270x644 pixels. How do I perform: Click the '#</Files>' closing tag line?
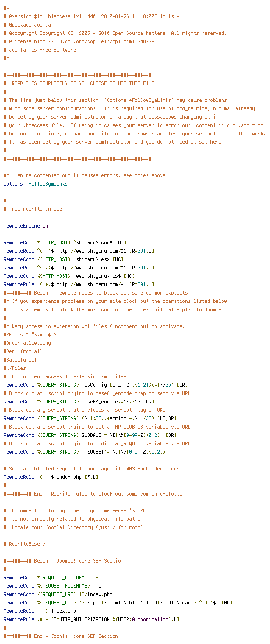16,368
